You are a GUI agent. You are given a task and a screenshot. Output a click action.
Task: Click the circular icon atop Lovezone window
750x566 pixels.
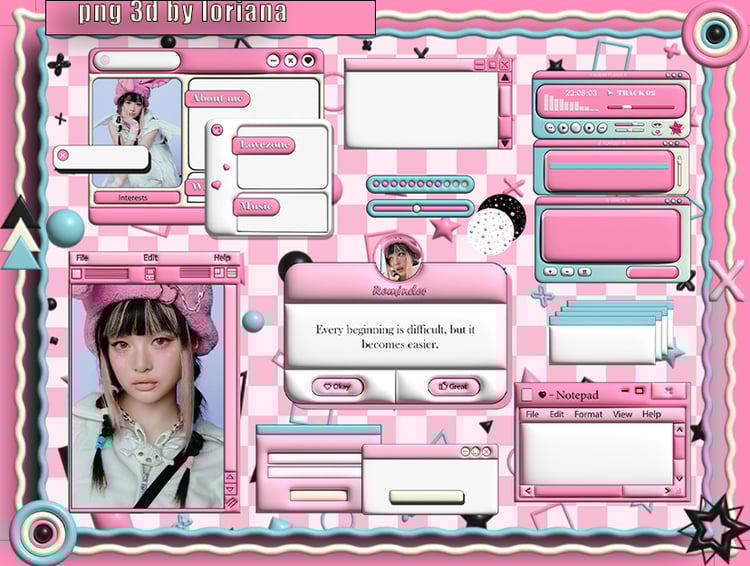[217, 130]
